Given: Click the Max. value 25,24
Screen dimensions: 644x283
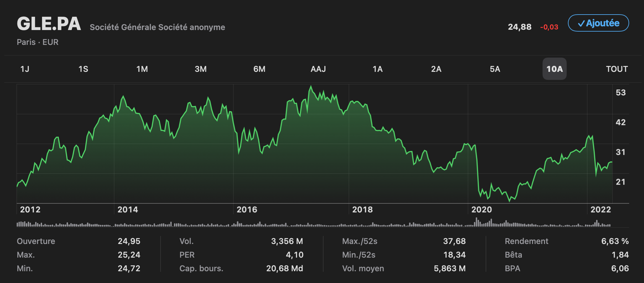Looking at the screenshot, I should tap(129, 255).
